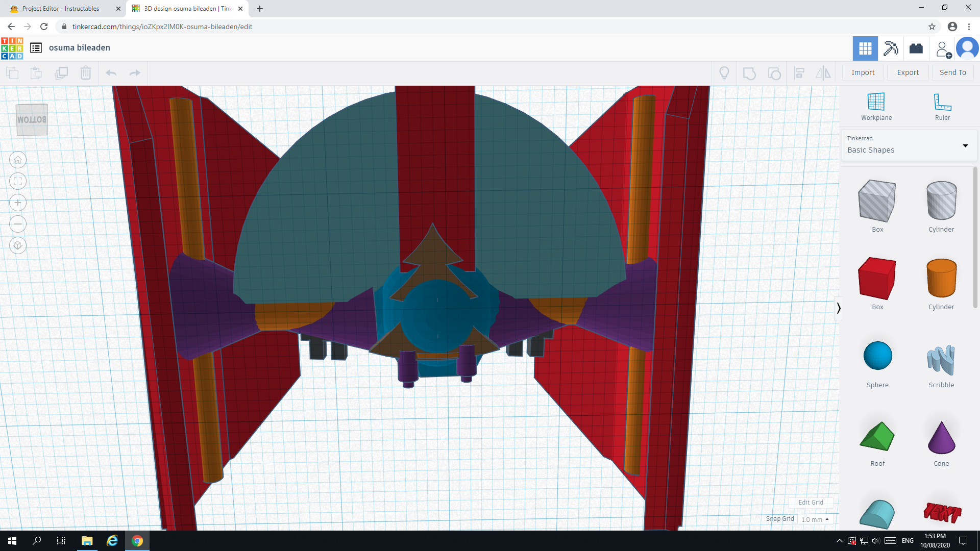Click the design name osuma bileaden

click(80, 48)
